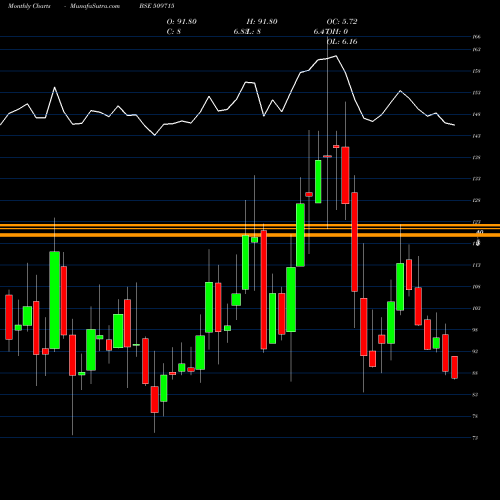Click the thick orange horizontal level line

(x=250, y=235)
